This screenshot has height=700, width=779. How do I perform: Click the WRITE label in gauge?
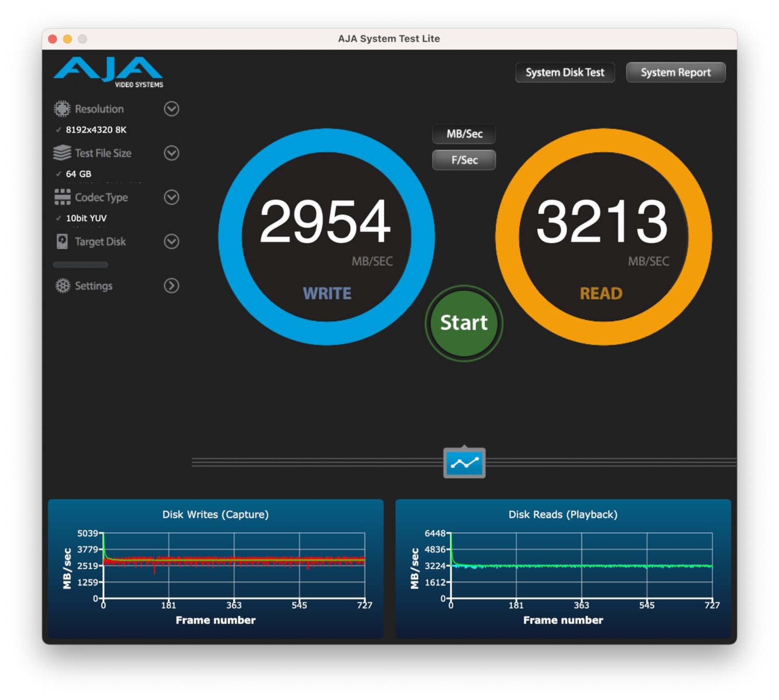[x=327, y=294]
